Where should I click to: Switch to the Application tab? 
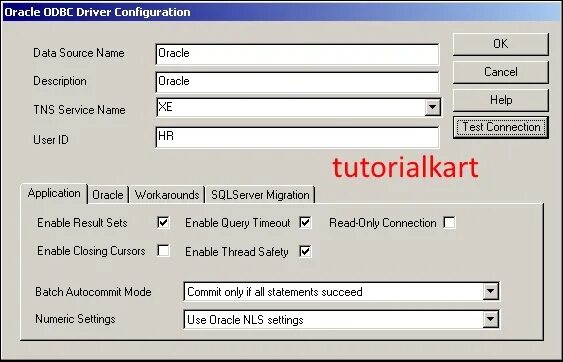[54, 194]
